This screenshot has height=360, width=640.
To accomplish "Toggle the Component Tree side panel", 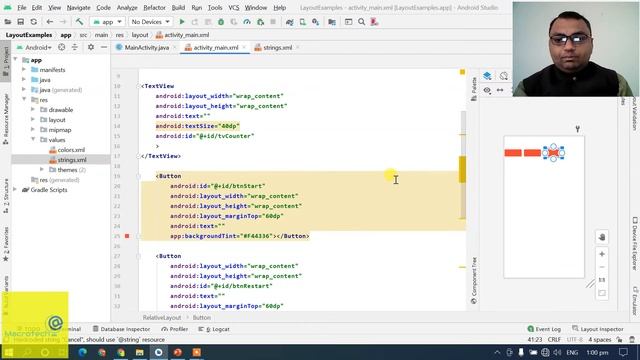I will pos(473,281).
